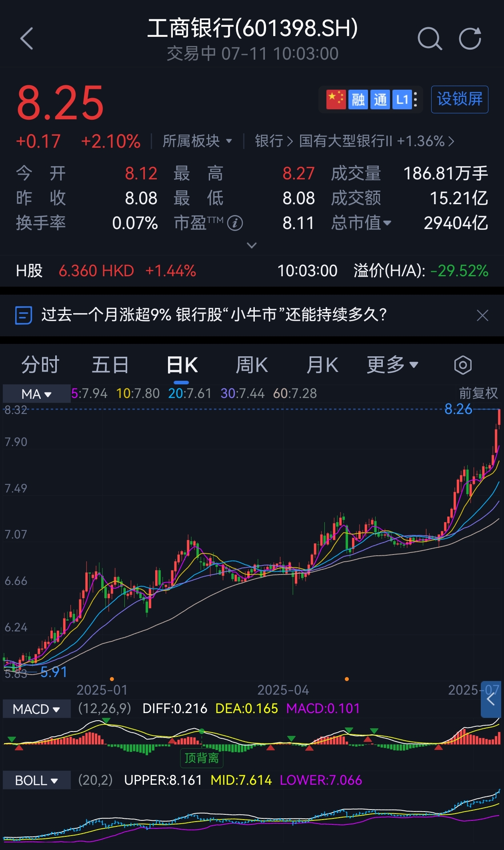Tap the 换手率 0.07% value
504x850 pixels.
point(135,223)
